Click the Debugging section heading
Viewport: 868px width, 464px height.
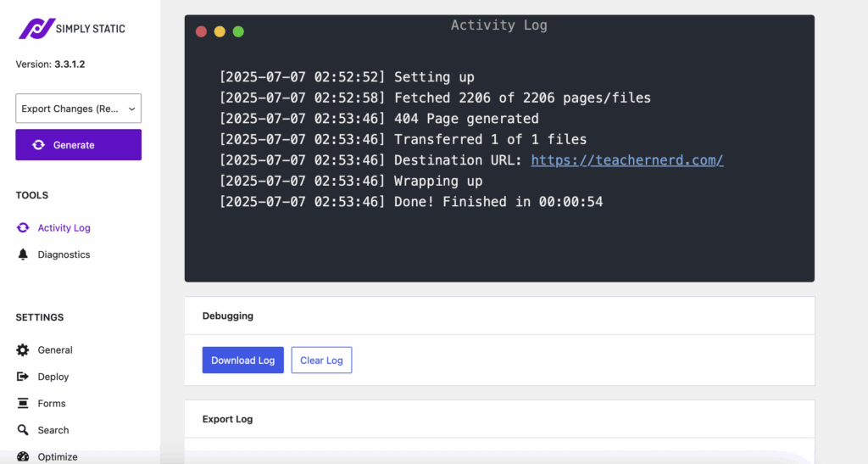pyautogui.click(x=228, y=316)
